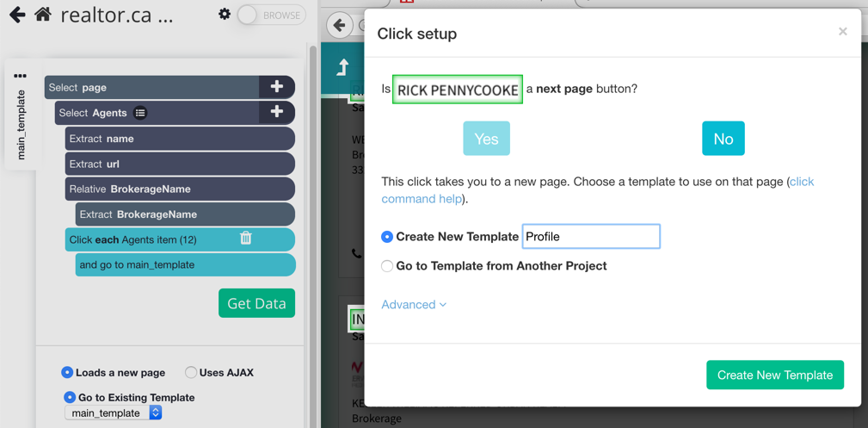Select the main_template side tab
Viewport: 868px width, 428px height.
(x=21, y=125)
